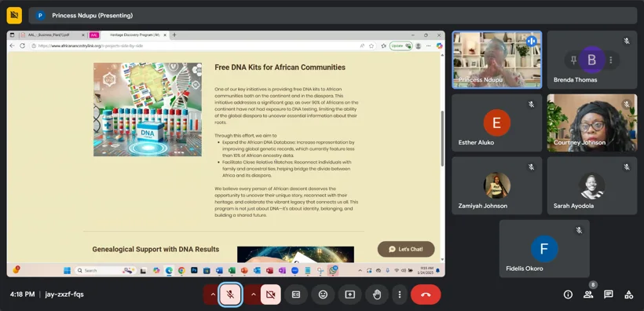Click the DNA kits illustration image
This screenshot has width=644, height=311.
tap(148, 109)
